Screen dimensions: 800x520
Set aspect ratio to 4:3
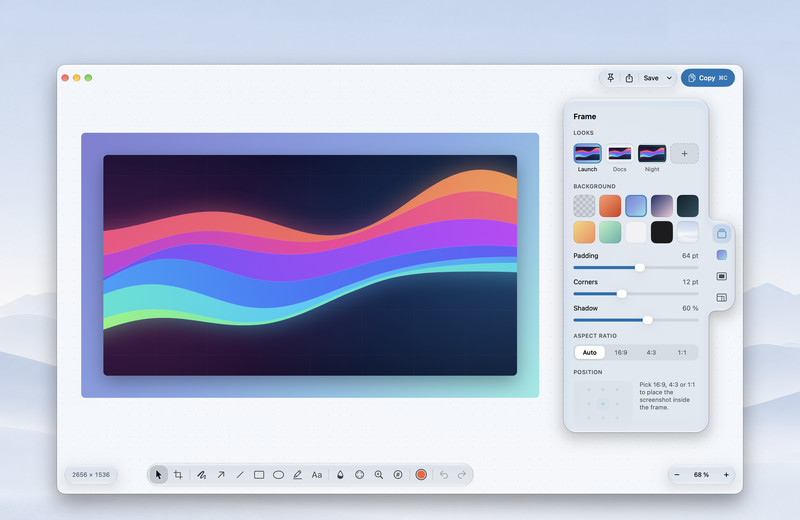pos(651,352)
